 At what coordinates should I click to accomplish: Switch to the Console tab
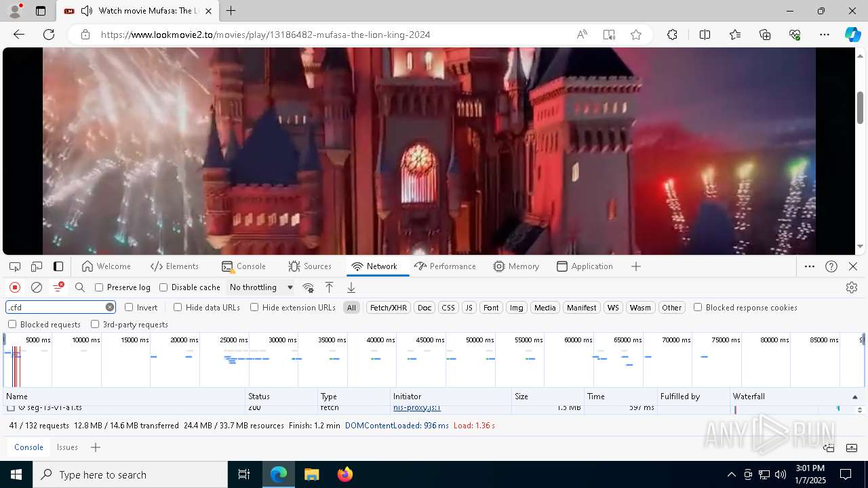click(x=244, y=266)
